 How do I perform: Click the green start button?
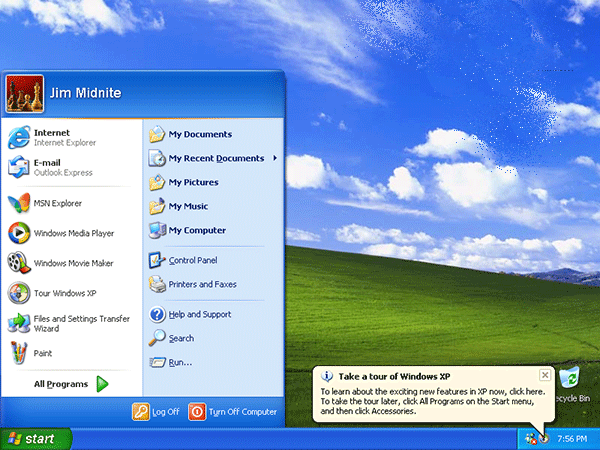pyautogui.click(x=36, y=439)
